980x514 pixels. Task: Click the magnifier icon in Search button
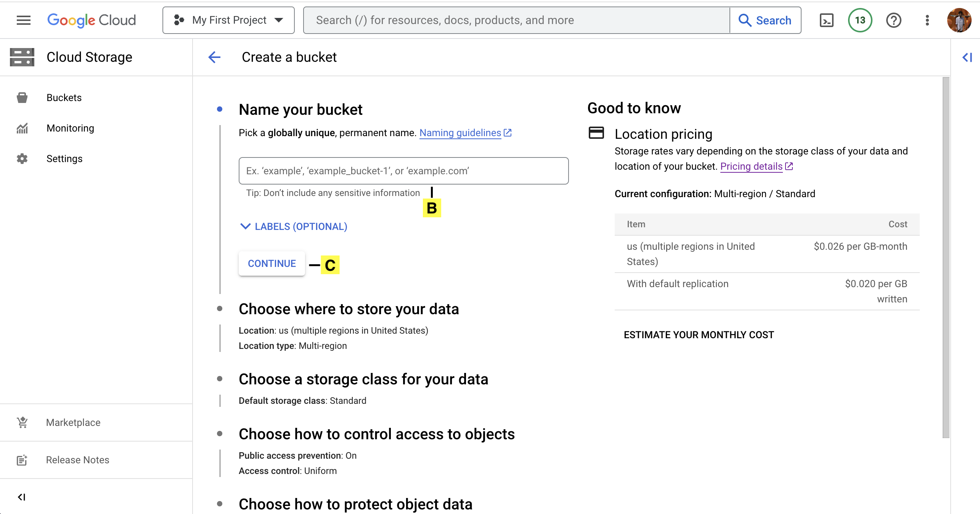745,20
